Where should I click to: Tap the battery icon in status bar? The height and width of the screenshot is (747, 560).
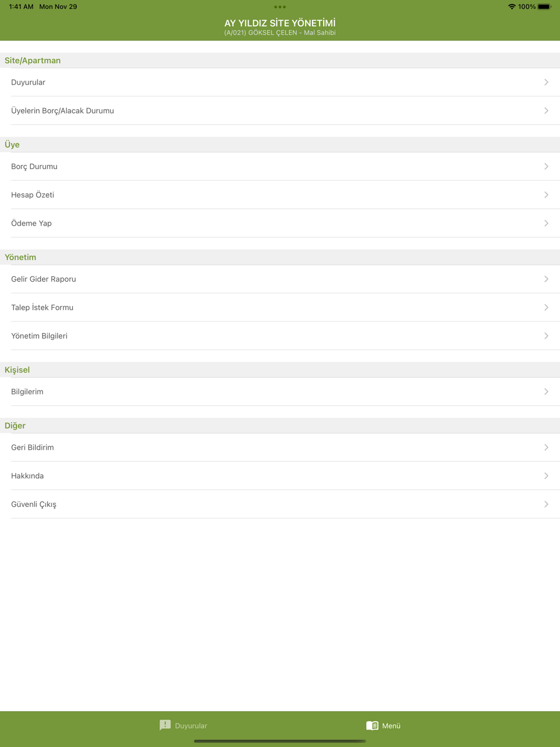(x=544, y=7)
